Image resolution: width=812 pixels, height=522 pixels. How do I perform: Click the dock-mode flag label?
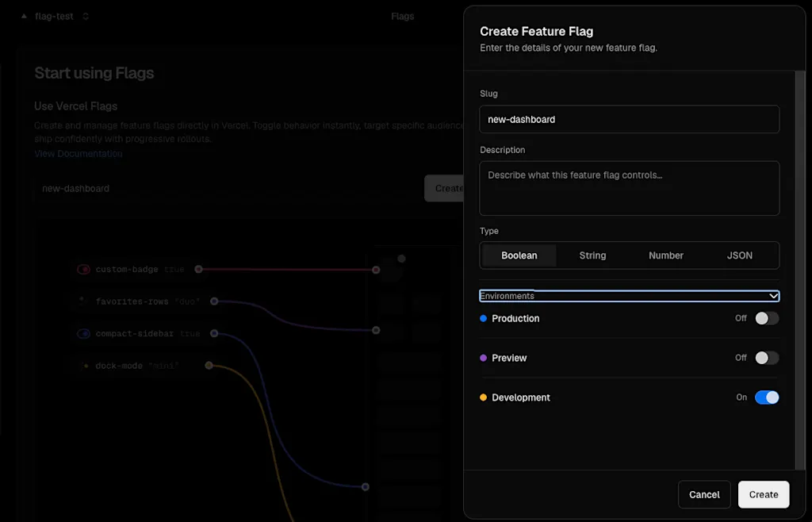coord(119,366)
